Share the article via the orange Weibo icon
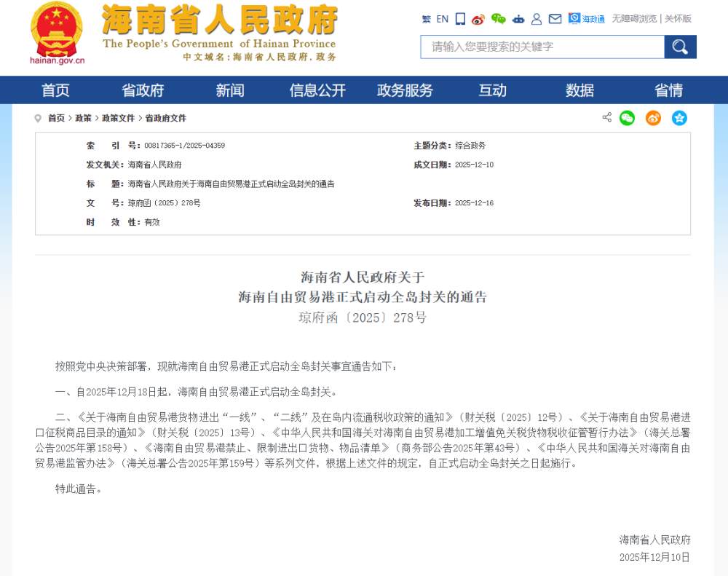The width and height of the screenshot is (728, 576). 653,117
